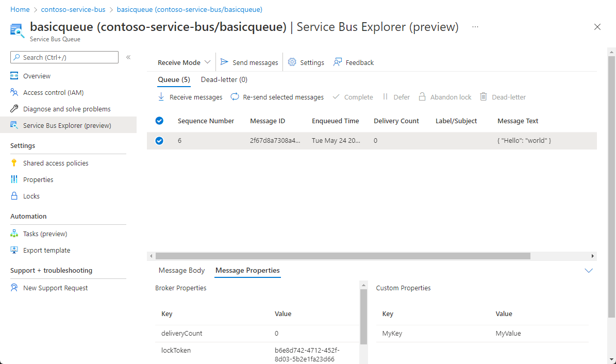
Task: Click Message ID cell 2f67d8a7308a4...
Action: [275, 140]
